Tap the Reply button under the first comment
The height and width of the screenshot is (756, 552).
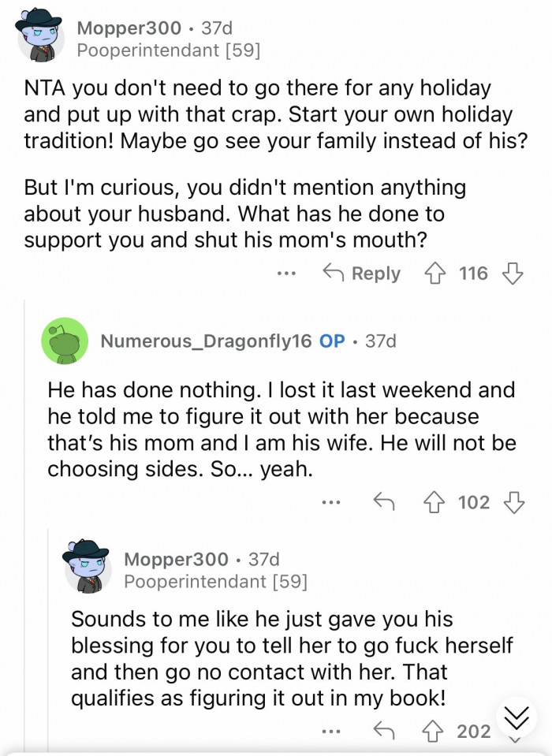click(371, 273)
